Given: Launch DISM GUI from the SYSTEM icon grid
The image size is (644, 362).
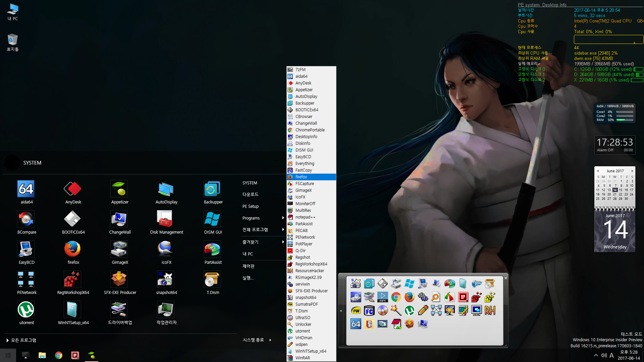Looking at the screenshot, I should (213, 223).
